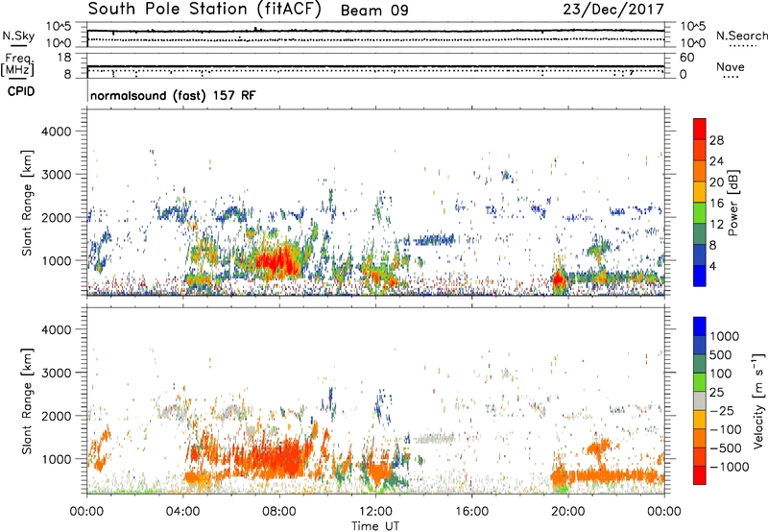The image size is (768, 532).
Task: Click the 'Velocity [m s-1]' colorbar label
Action: [758, 400]
